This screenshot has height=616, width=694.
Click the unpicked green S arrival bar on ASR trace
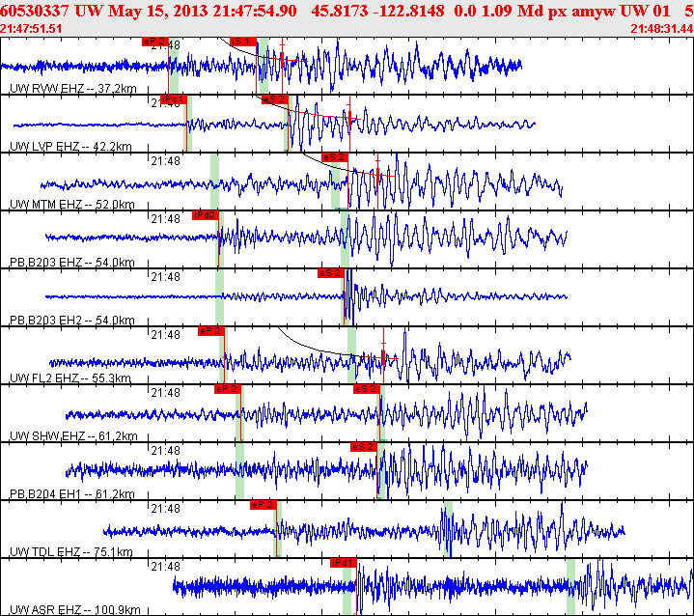click(570, 587)
